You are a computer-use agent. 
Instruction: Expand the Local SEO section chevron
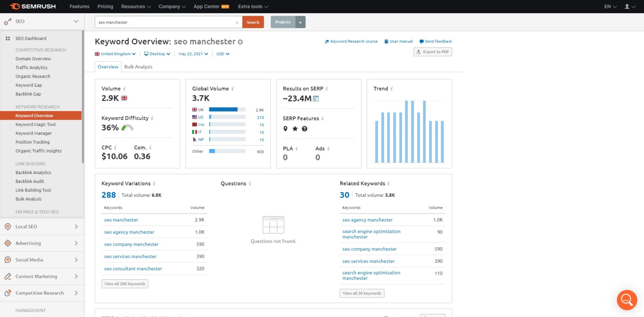pos(76,226)
